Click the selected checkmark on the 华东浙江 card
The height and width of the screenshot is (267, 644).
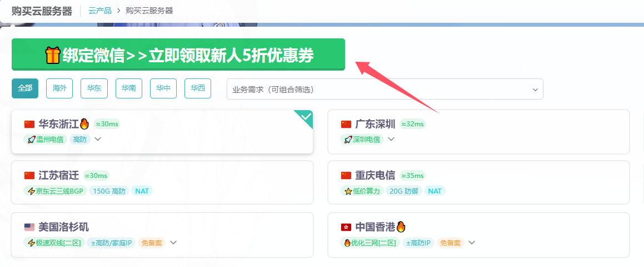(x=306, y=117)
